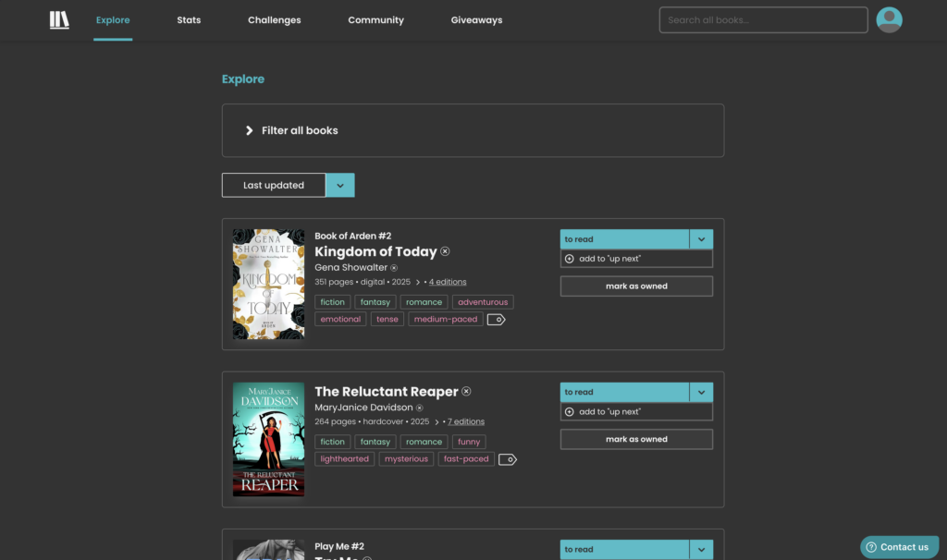Click romance tag on Kingdom of Today
Image resolution: width=947 pixels, height=560 pixels.
[x=424, y=302]
